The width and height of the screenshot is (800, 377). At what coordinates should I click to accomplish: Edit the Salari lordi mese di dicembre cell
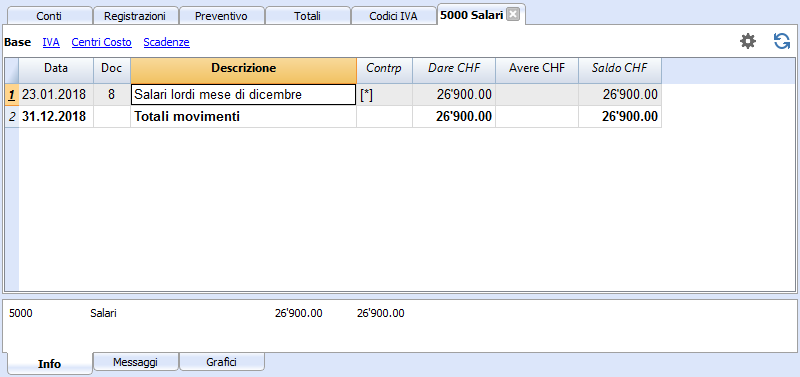point(243,94)
